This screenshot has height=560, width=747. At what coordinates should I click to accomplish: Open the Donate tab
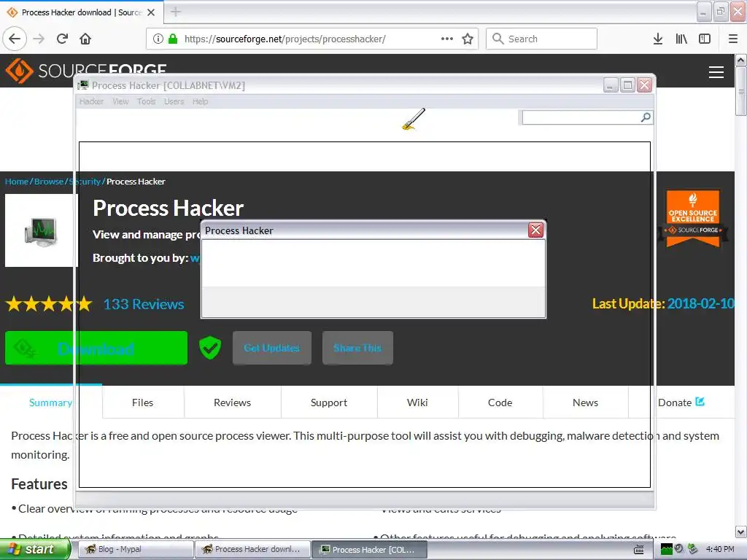(x=681, y=402)
